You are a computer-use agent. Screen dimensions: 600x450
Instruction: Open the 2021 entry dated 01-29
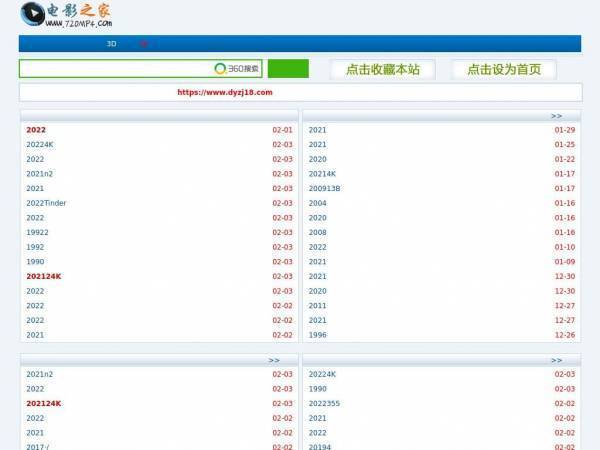[318, 130]
